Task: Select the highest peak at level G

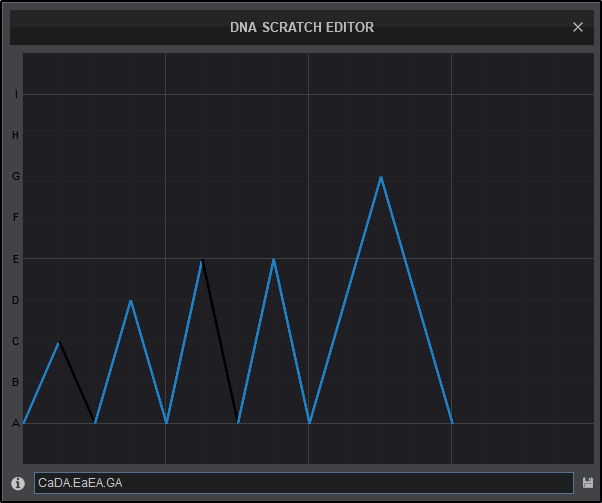Action: (381, 177)
